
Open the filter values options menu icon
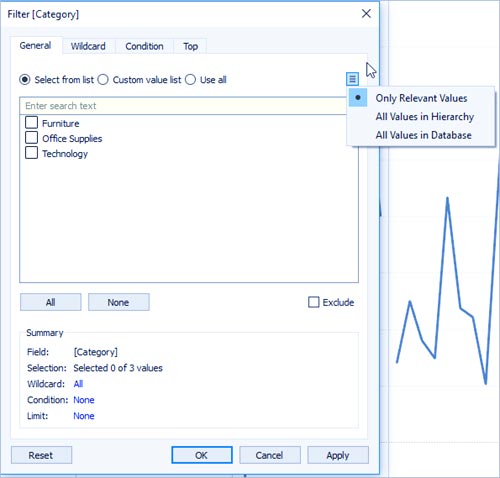pos(352,79)
